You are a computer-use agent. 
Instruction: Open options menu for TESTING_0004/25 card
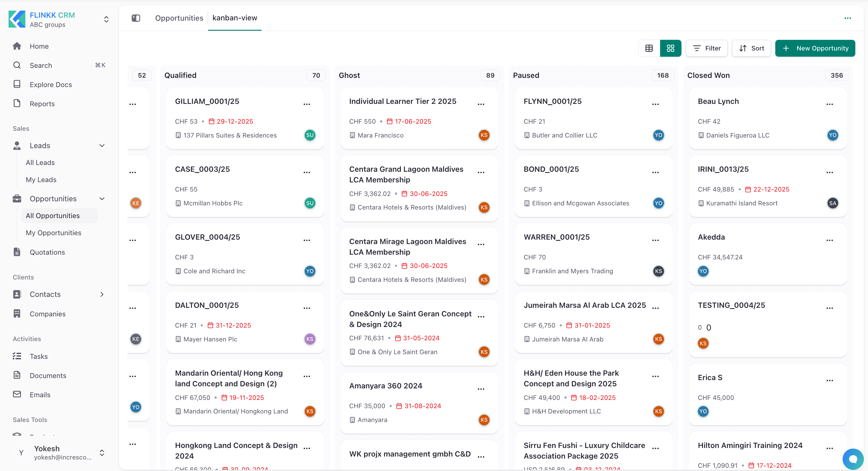coord(830,308)
